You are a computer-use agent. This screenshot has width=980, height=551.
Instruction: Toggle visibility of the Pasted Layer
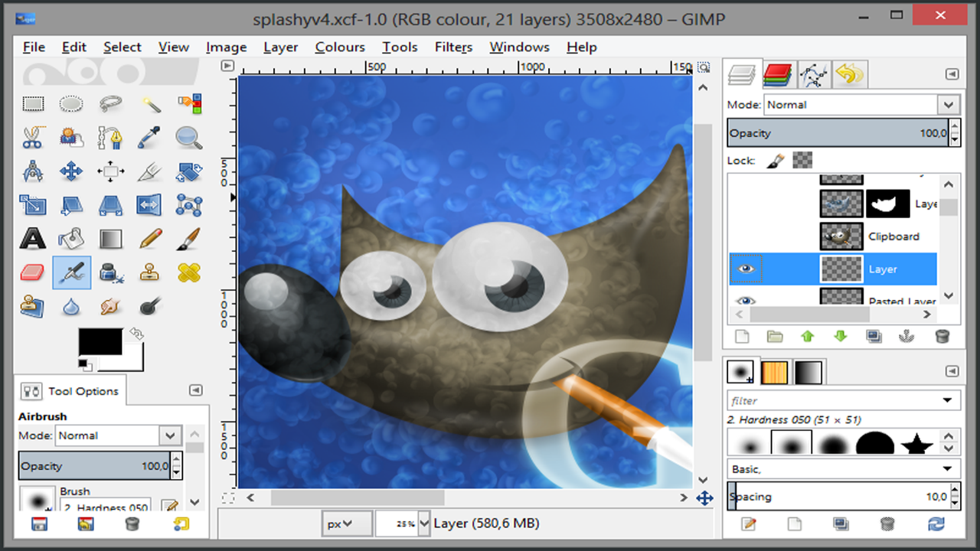tap(746, 301)
